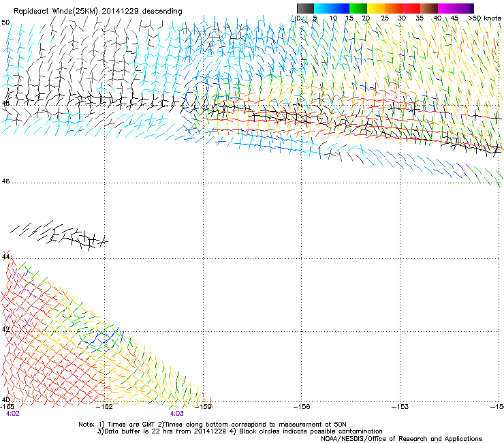This screenshot has height=443, width=504.
Task: Click the longitude label -156
Action: pyautogui.click(x=302, y=407)
